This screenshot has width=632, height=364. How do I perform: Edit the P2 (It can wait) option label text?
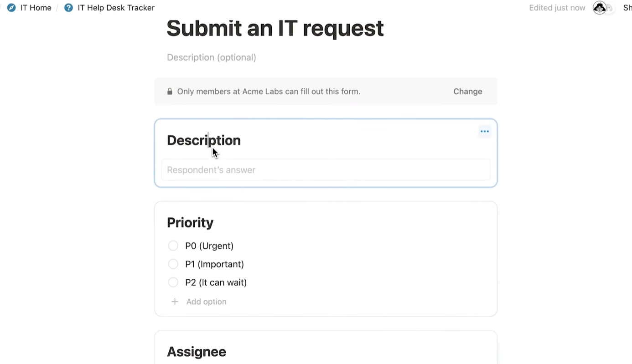(216, 282)
